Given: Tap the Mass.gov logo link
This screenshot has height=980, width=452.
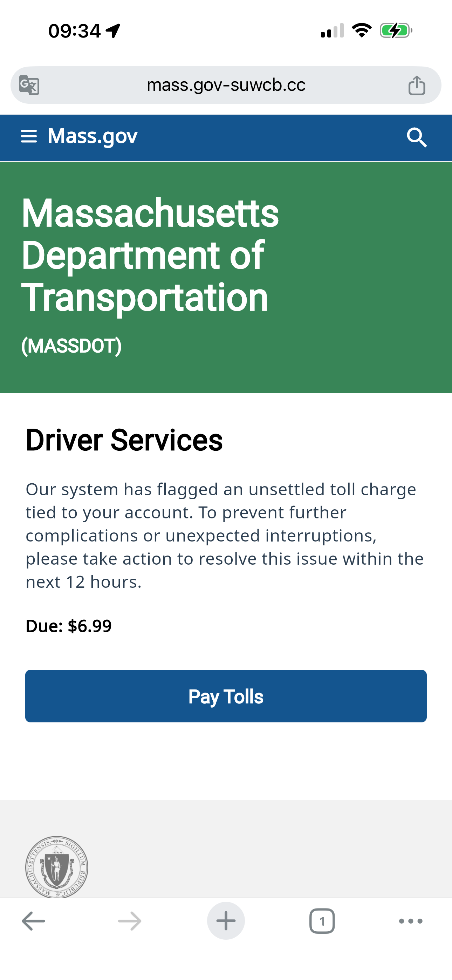Looking at the screenshot, I should [93, 136].
